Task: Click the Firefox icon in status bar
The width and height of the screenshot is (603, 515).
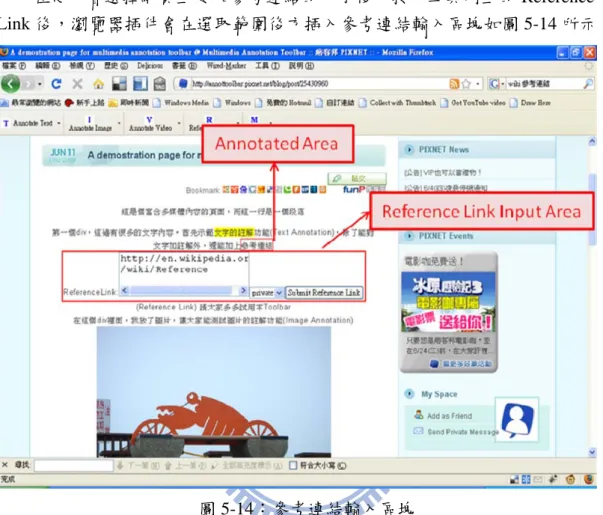Action: point(589,479)
